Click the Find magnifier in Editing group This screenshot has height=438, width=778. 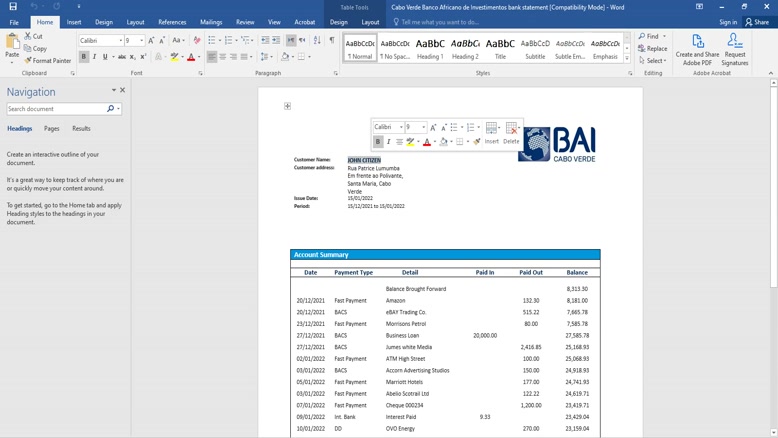tap(642, 36)
